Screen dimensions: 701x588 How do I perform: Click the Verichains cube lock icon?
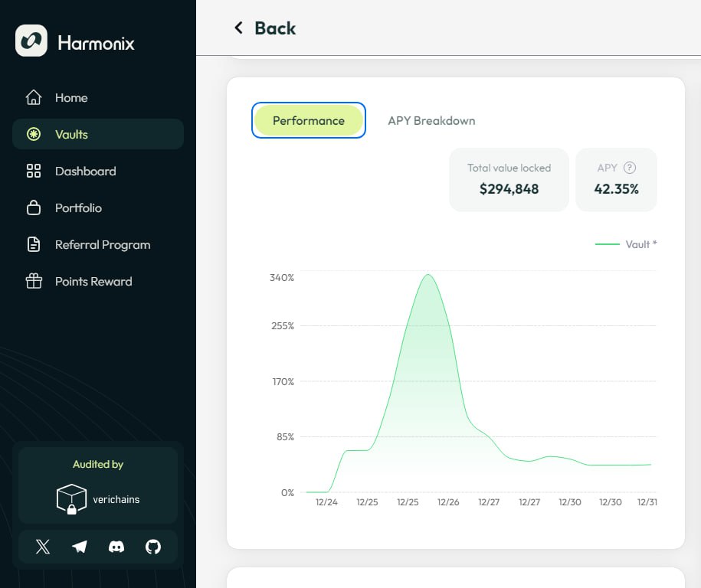point(71,499)
